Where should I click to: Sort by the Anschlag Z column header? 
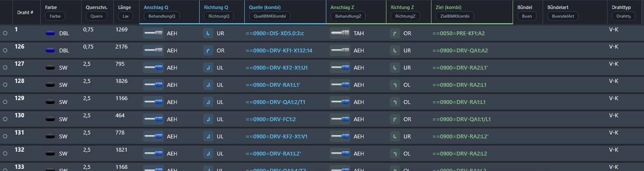click(x=342, y=7)
